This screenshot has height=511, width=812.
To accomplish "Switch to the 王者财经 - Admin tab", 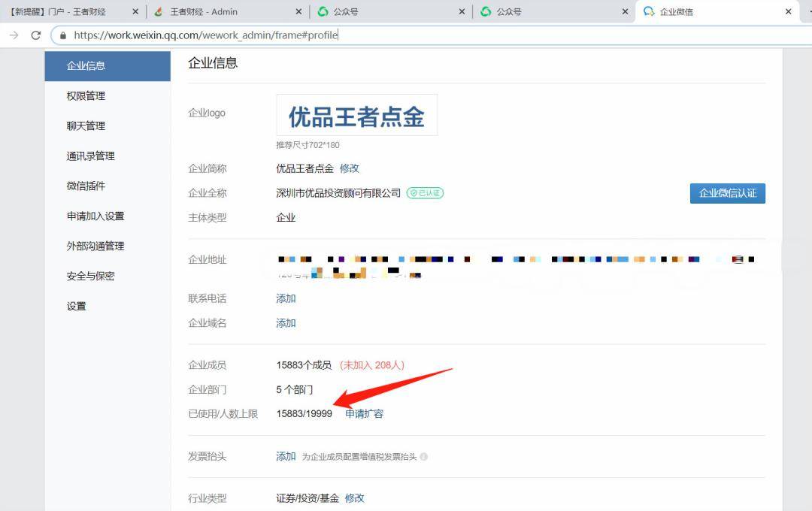I will [x=228, y=11].
